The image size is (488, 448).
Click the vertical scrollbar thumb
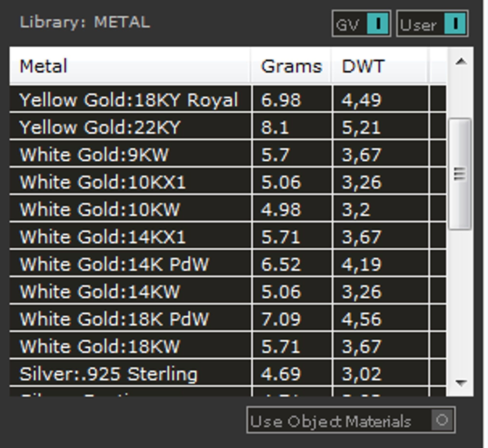point(460,174)
